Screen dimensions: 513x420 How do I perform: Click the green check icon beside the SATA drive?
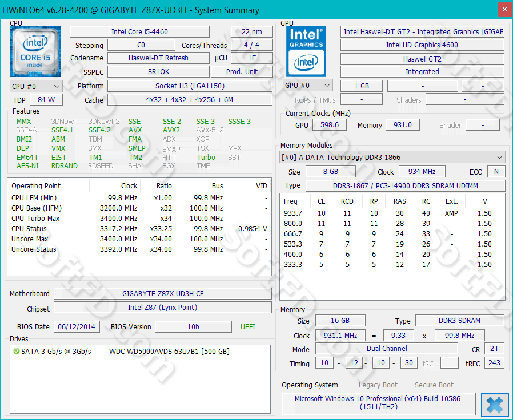click(16, 352)
